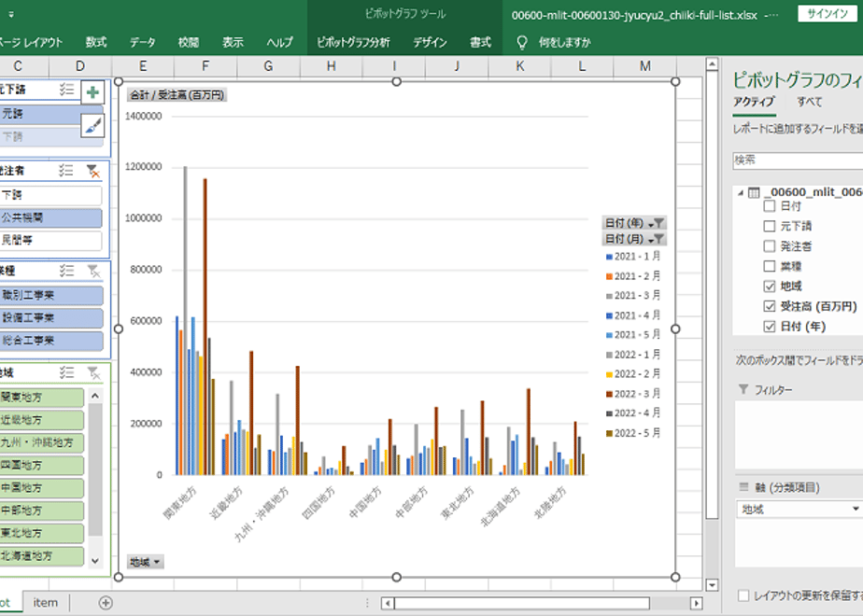863x616 pixels.
Task: Open the 数式 ribbon tab
Action: click(x=96, y=42)
